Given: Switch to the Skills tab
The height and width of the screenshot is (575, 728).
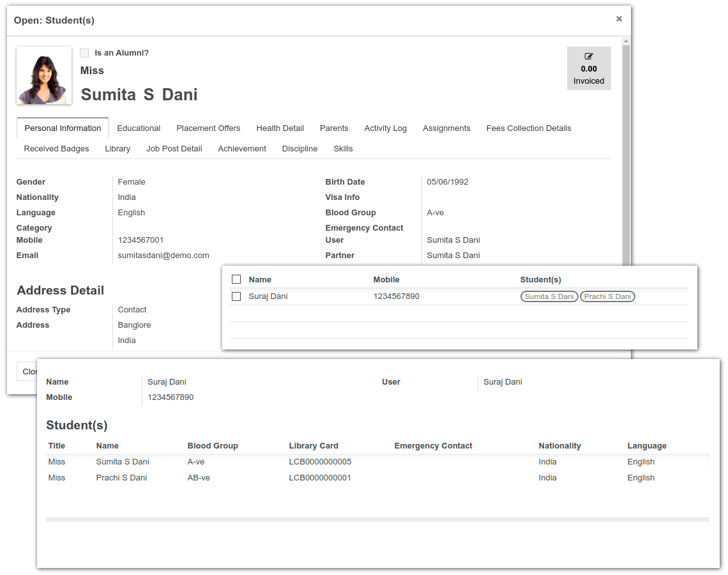Looking at the screenshot, I should [343, 148].
